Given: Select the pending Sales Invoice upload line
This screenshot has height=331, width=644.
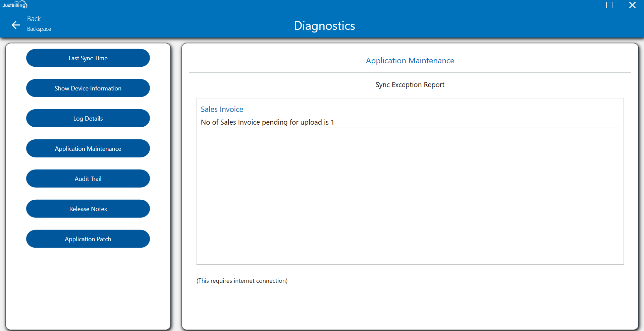Looking at the screenshot, I should [267, 122].
